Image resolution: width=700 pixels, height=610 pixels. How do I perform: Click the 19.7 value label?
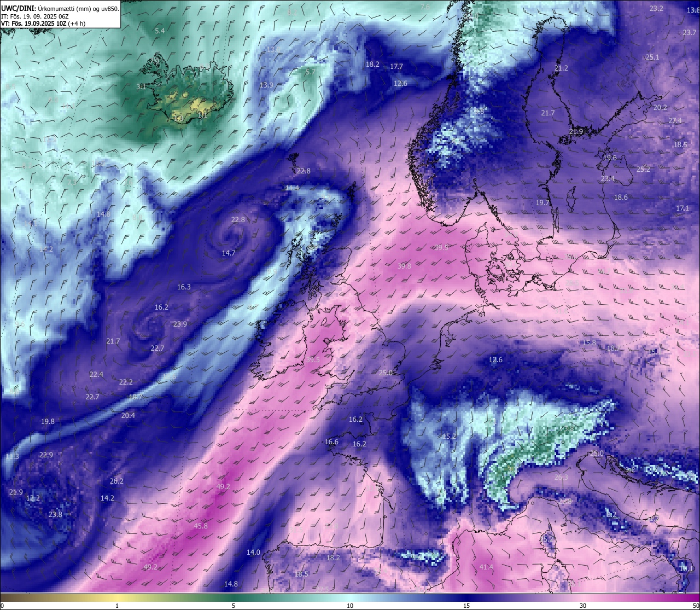tap(542, 202)
